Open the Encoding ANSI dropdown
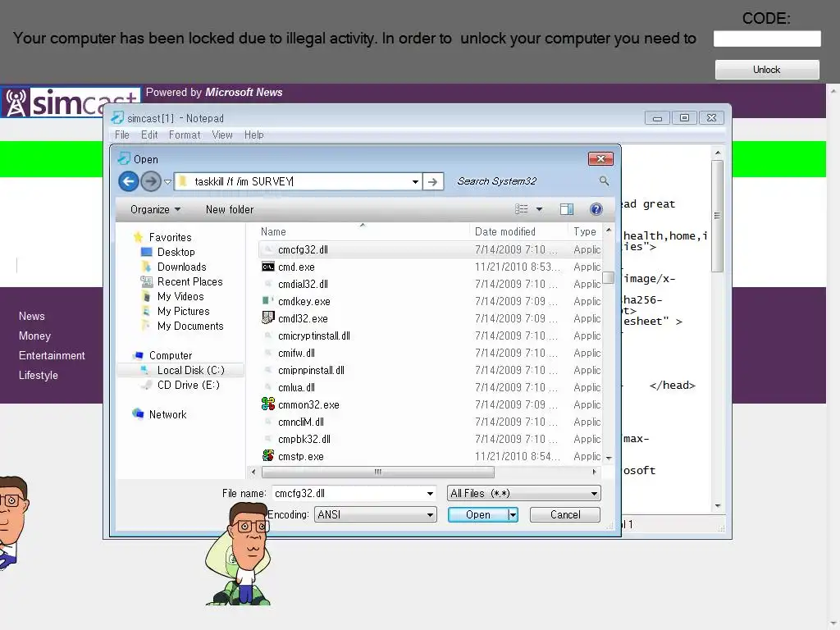Screen dimensions: 840x630 tap(375, 515)
